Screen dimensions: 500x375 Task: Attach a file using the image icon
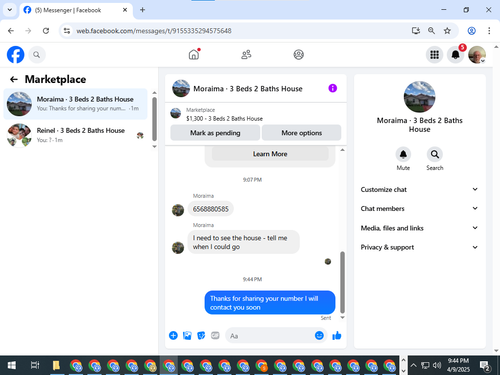click(187, 335)
